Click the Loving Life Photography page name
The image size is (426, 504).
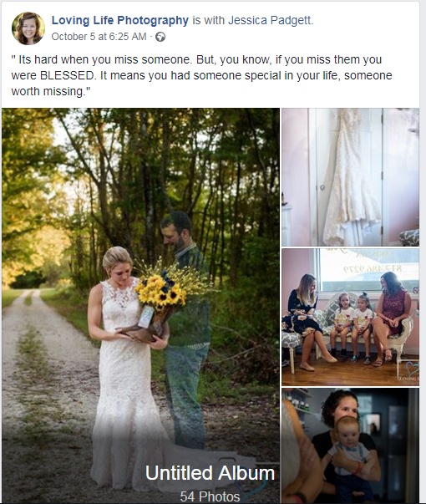coord(119,20)
